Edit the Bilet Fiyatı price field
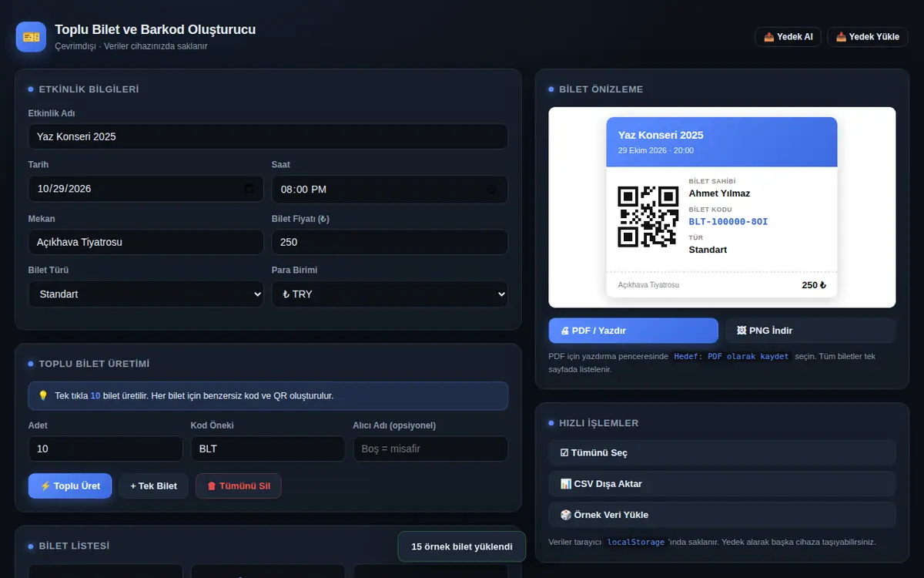This screenshot has width=924, height=578. pyautogui.click(x=390, y=242)
